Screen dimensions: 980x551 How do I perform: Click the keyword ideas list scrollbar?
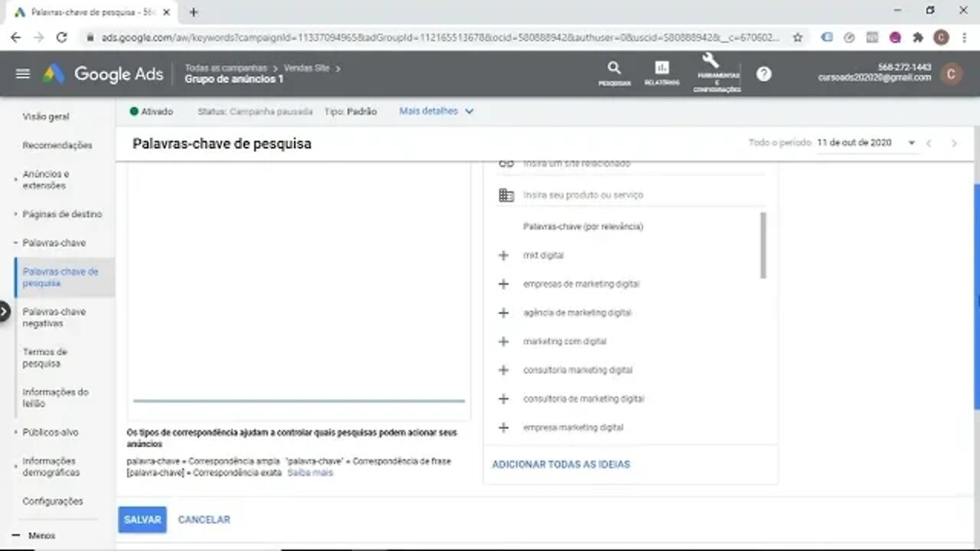(763, 245)
